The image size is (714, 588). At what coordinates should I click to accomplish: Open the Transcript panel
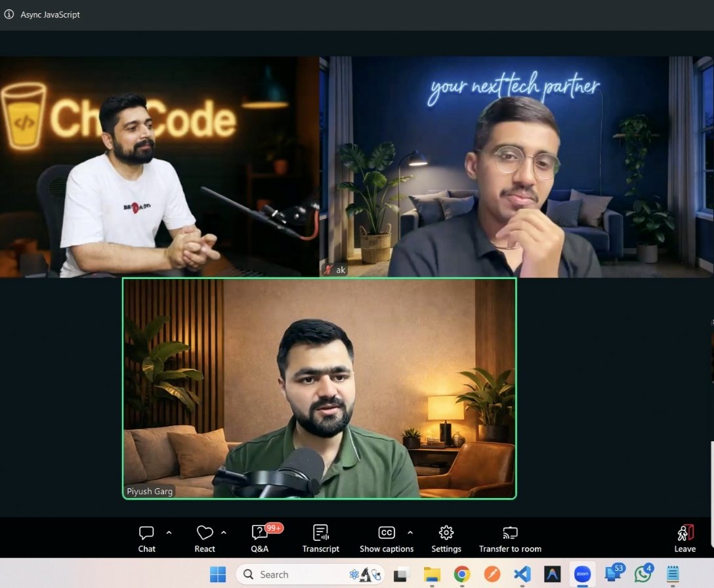pyautogui.click(x=320, y=539)
